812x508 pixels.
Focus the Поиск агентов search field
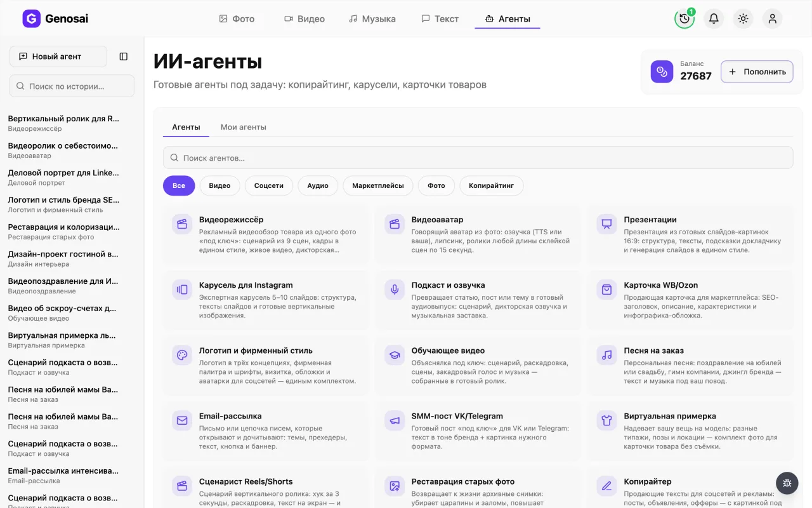478,157
